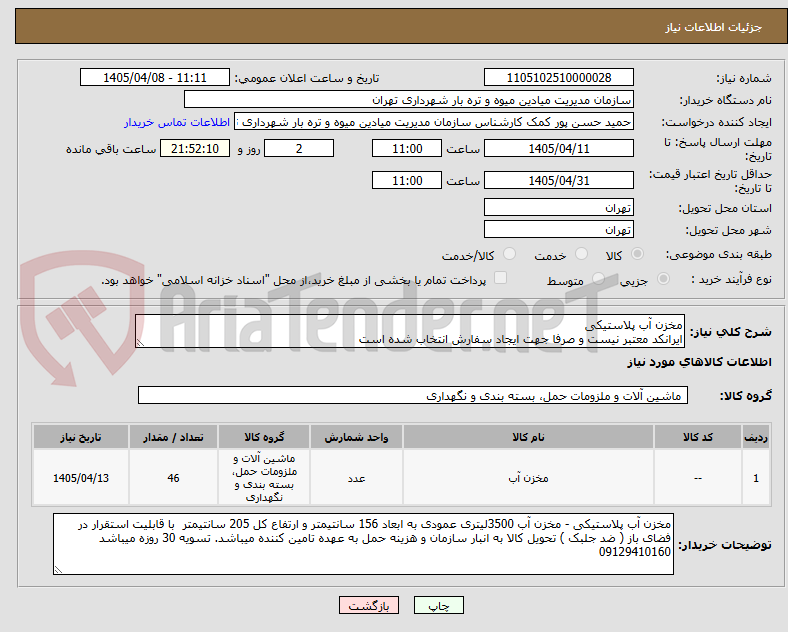Click the need date cell 1405/04/13

tap(81, 478)
